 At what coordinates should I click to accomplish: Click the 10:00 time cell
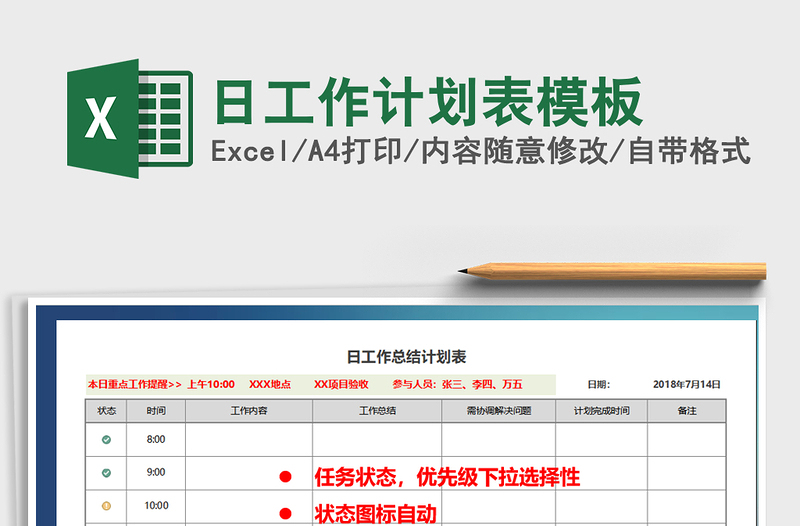156,506
